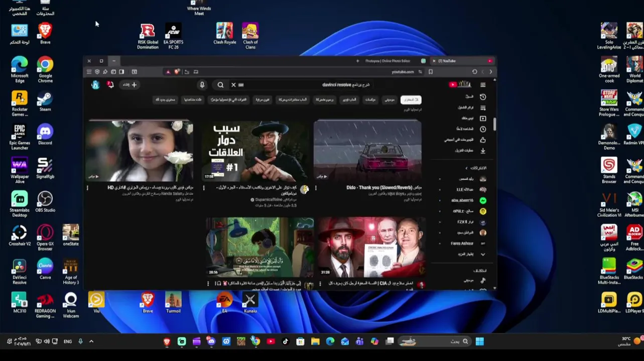The height and width of the screenshot is (361, 644).
Task: Open the YouTube Create button
Action: tap(130, 85)
